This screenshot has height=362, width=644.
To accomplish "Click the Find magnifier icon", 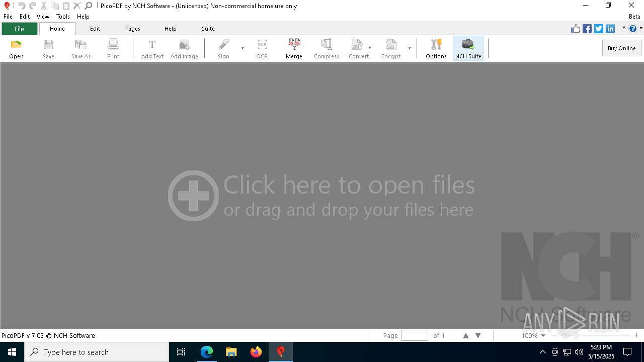I will 88,6.
